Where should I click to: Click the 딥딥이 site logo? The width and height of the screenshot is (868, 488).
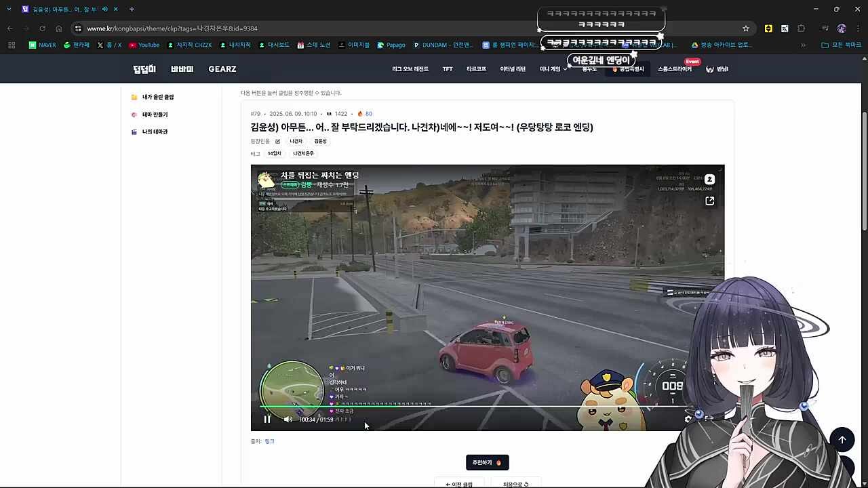pos(144,69)
